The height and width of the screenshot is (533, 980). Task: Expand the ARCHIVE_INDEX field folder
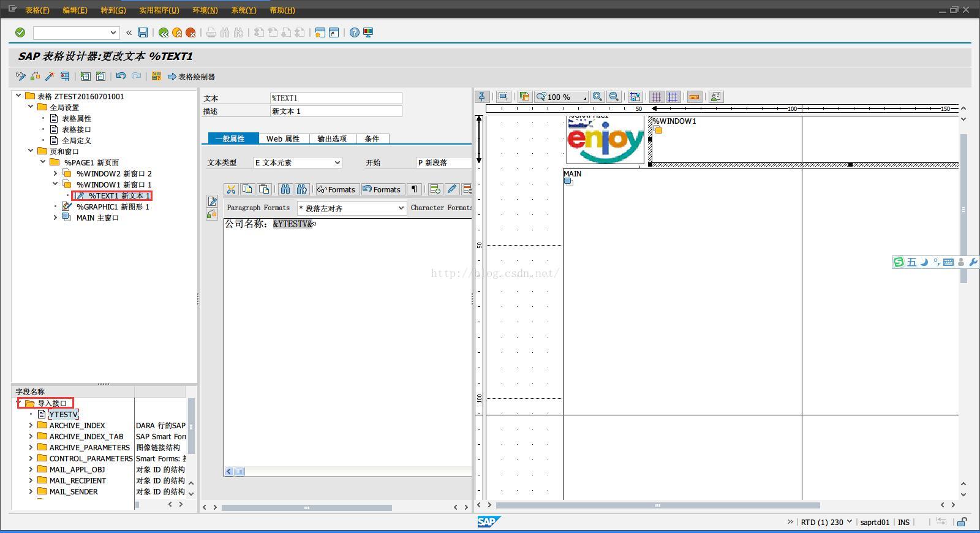click(x=31, y=425)
